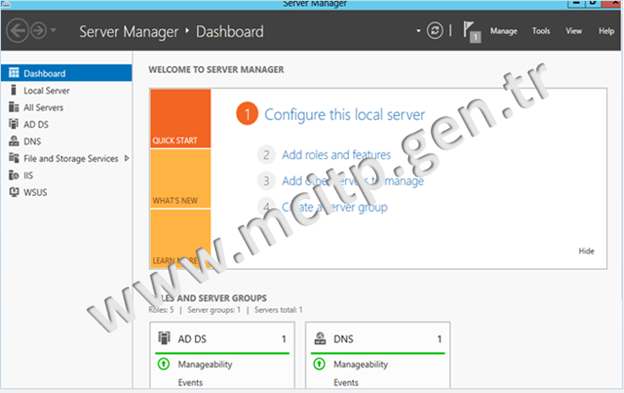
Task: Click the step 3 number circle
Action: pyautogui.click(x=266, y=181)
